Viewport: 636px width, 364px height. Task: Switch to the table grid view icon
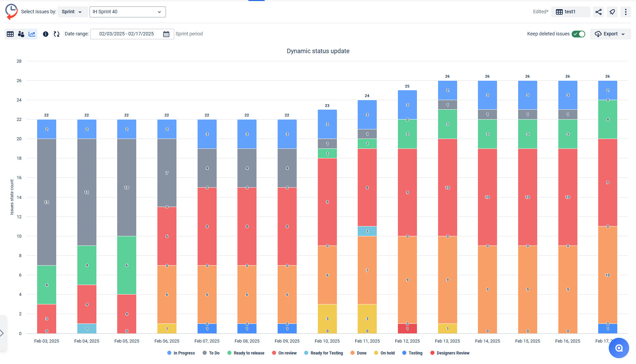click(10, 34)
